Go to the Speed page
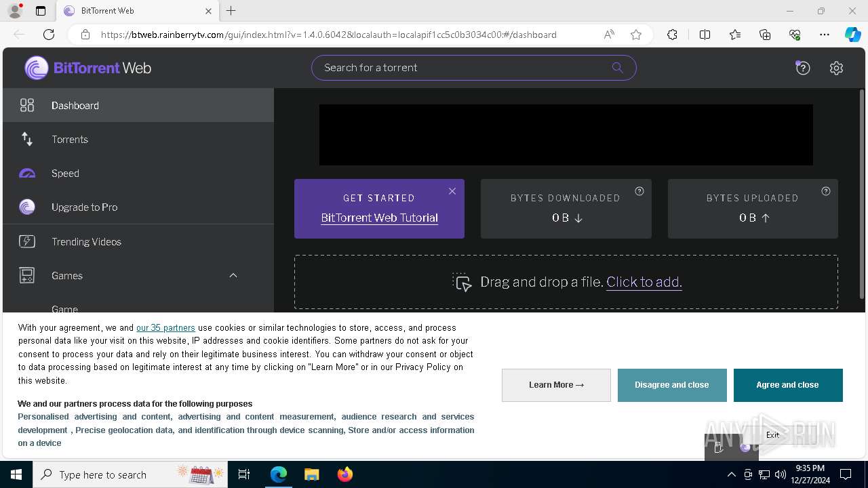 (x=138, y=173)
